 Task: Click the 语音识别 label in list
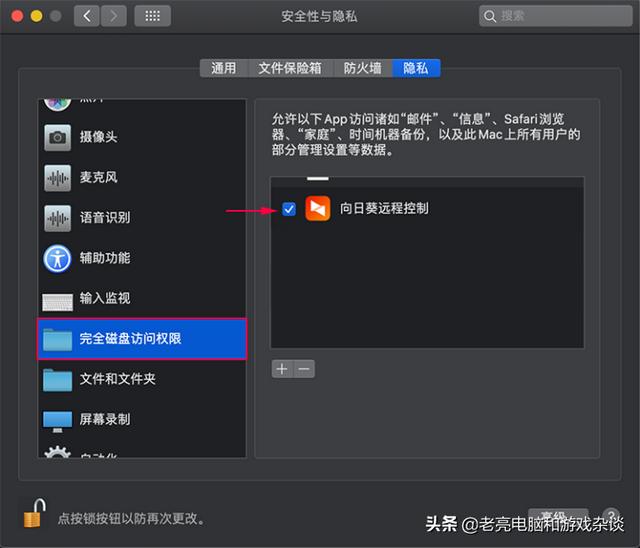(105, 217)
